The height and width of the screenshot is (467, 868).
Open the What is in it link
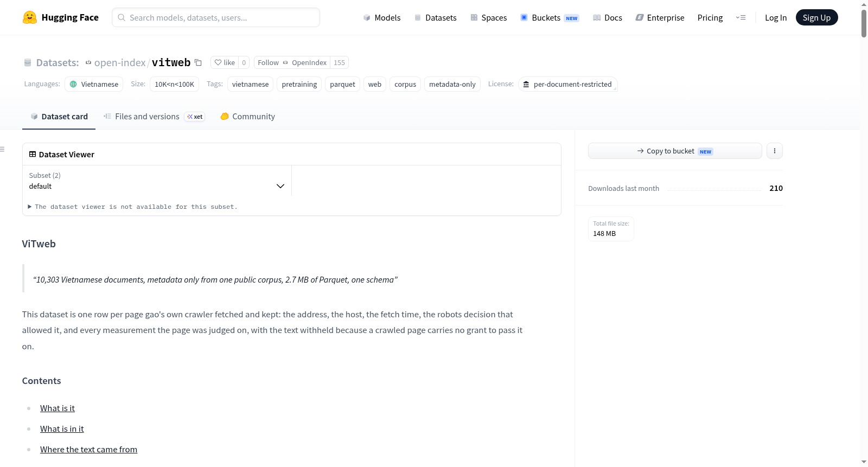62,429
